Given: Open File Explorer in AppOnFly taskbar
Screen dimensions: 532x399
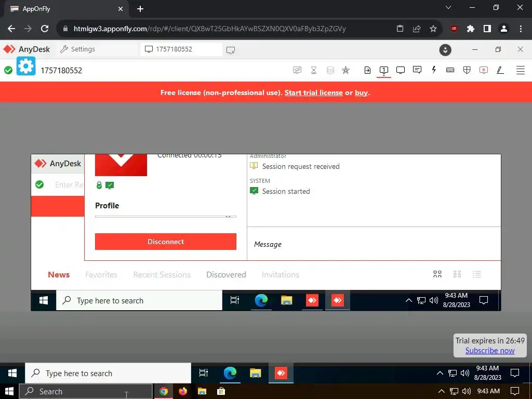Looking at the screenshot, I should click(256, 373).
